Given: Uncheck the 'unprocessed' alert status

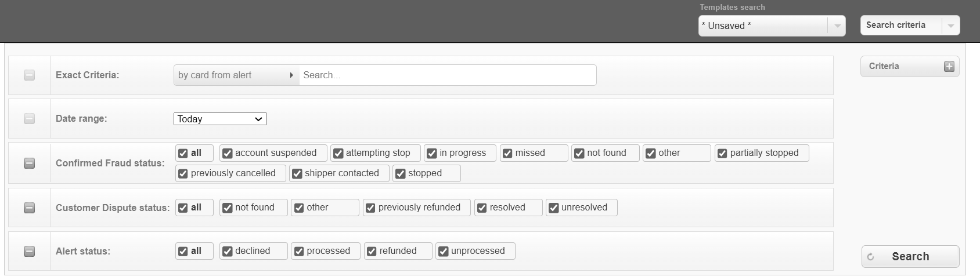Looking at the screenshot, I should (x=444, y=252).
